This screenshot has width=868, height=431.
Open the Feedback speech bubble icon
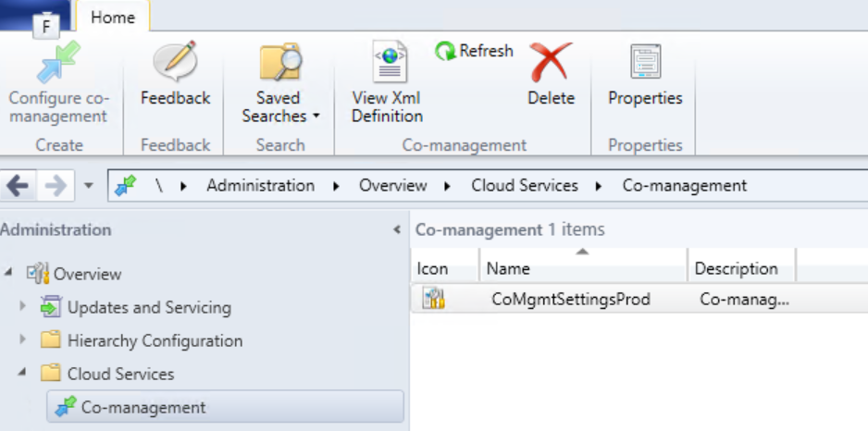[175, 62]
